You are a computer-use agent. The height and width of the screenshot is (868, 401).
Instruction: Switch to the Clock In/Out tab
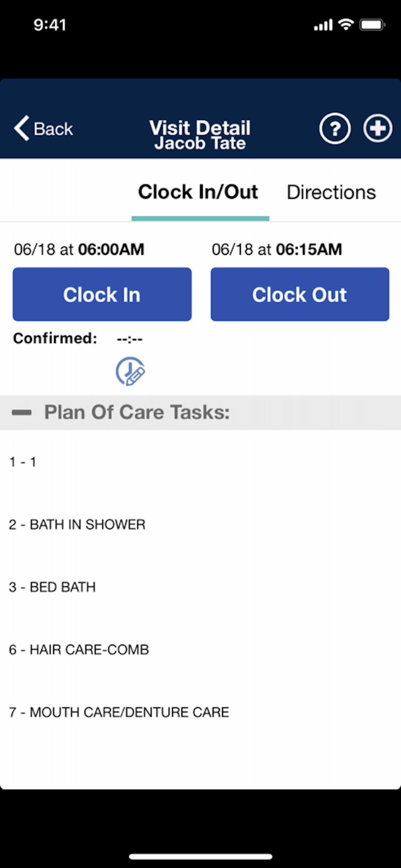coord(198,192)
